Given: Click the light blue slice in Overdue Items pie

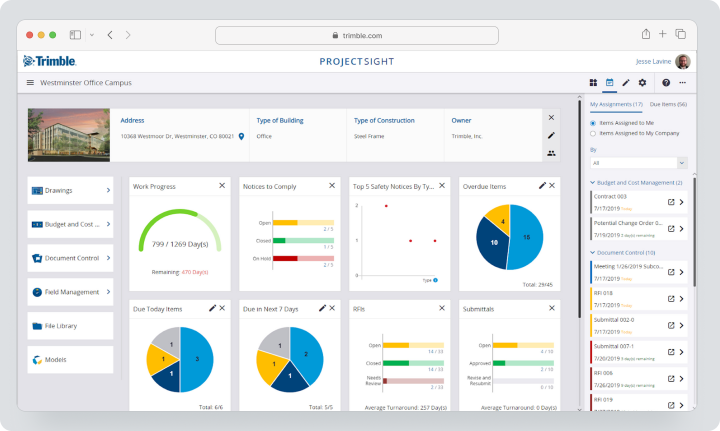Looking at the screenshot, I should [x=526, y=239].
